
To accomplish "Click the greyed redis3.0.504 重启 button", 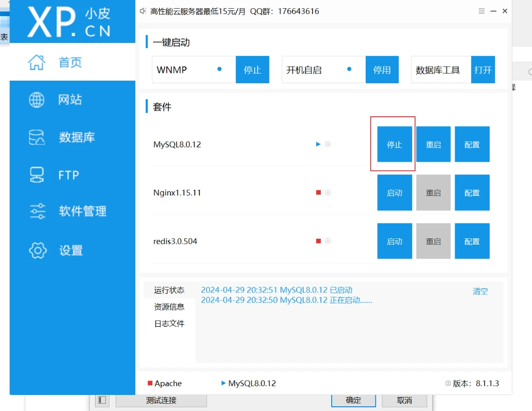I will [x=433, y=241].
